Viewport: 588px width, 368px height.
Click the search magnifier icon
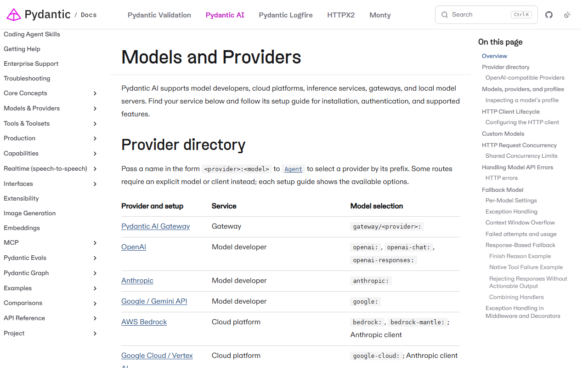click(445, 15)
